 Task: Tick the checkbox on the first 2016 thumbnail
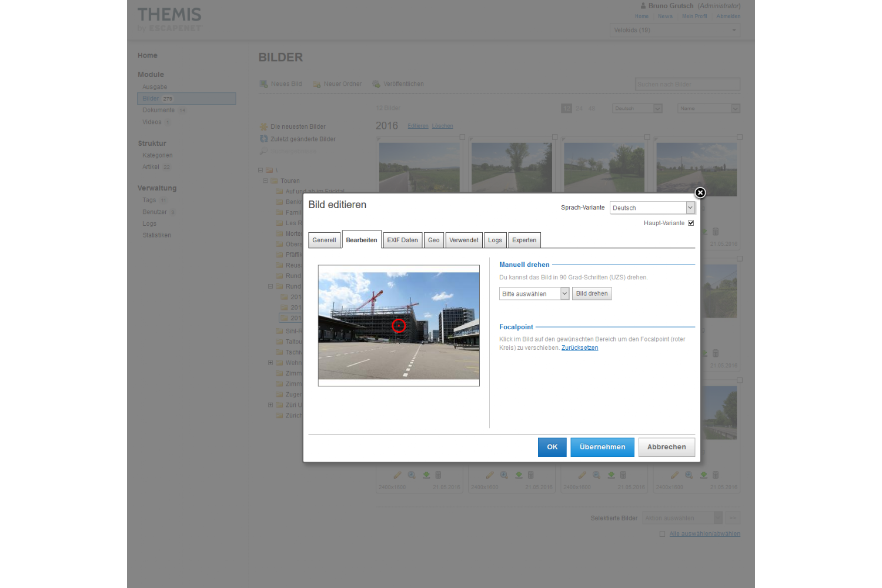pyautogui.click(x=462, y=137)
